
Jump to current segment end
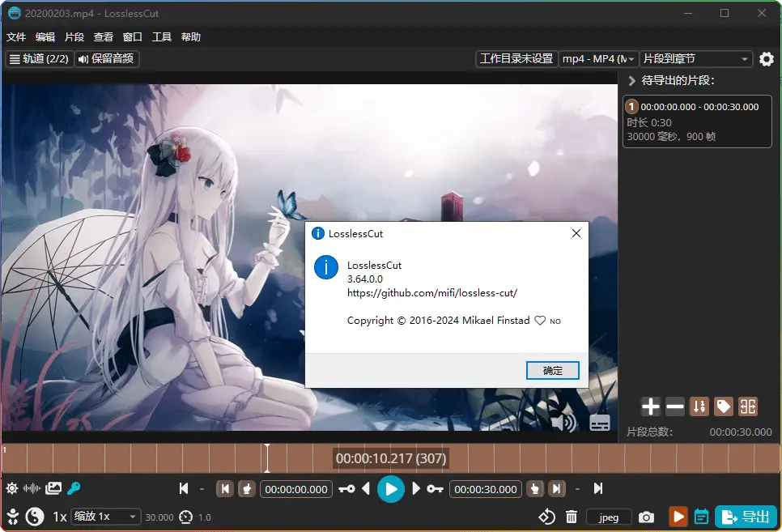click(x=557, y=488)
